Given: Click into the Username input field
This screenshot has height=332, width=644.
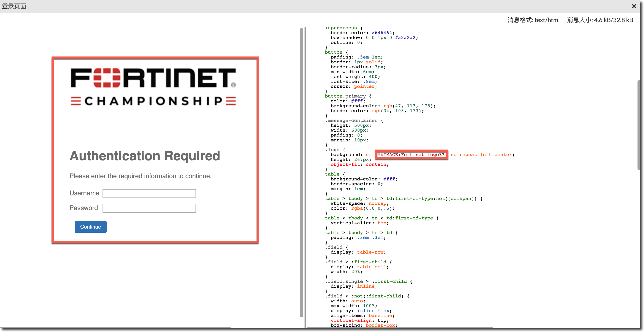Looking at the screenshot, I should [x=149, y=193].
